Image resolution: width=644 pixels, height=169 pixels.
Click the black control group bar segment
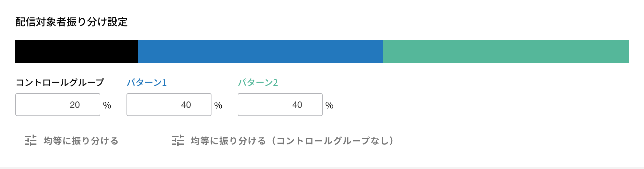click(77, 52)
